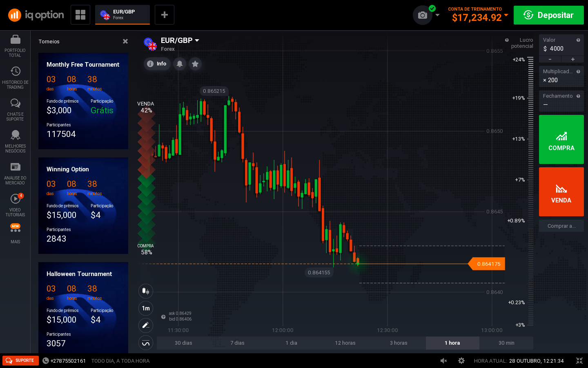
Task: Click the trader sentiment VENDA/COMPRA bar
Action: [146, 178]
